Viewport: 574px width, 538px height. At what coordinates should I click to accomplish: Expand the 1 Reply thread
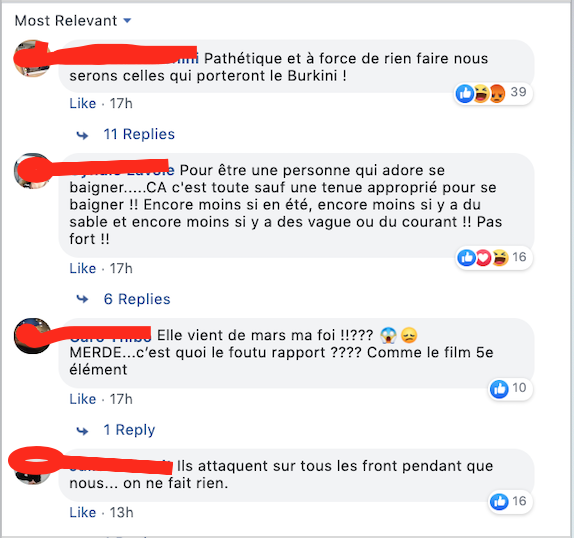[x=129, y=430]
